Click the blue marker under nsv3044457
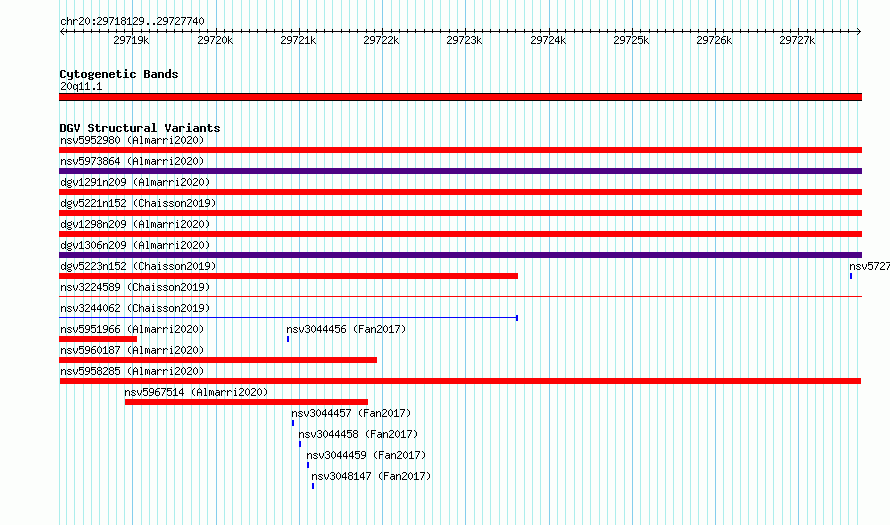This screenshot has height=525, width=890. (293, 423)
